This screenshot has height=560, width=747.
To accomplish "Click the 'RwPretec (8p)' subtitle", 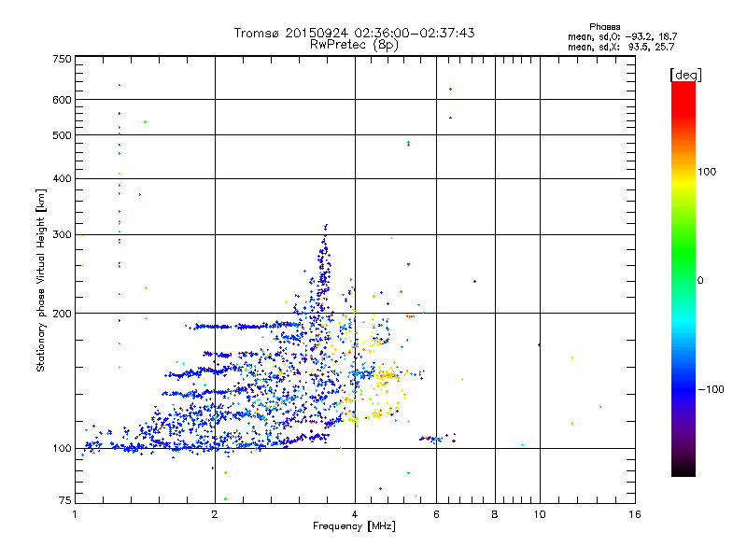I will pyautogui.click(x=354, y=45).
